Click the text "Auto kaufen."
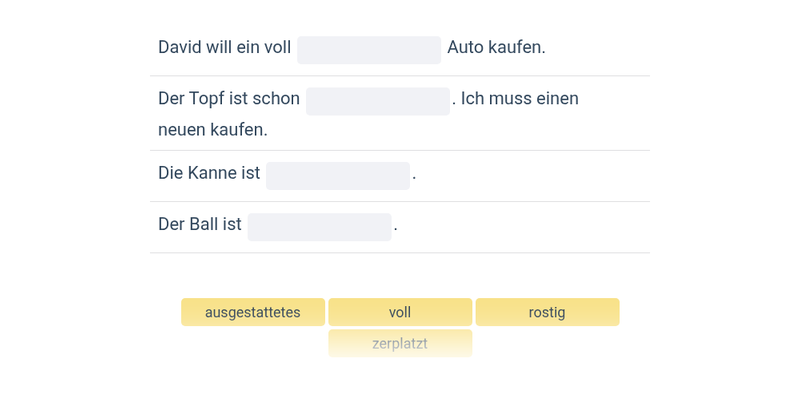 496,48
